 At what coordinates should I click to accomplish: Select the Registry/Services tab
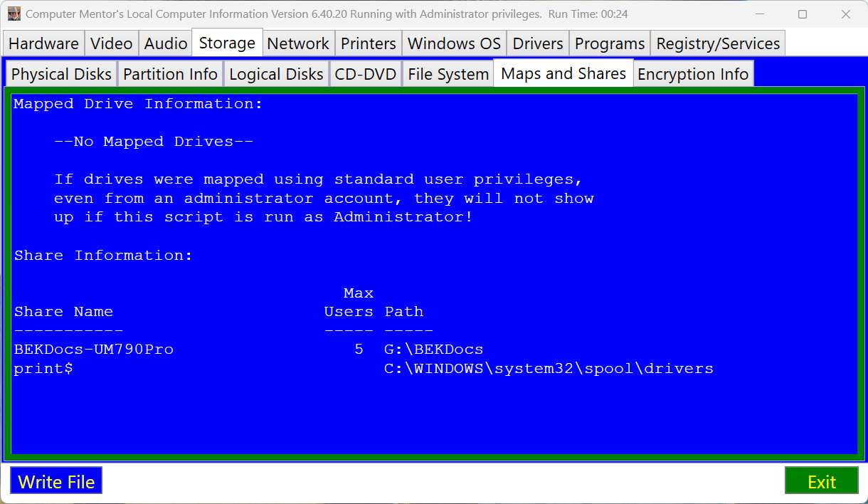[x=718, y=43]
